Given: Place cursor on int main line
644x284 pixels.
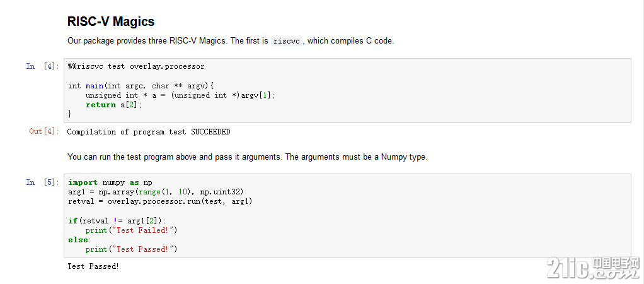Looking at the screenshot, I should pyautogui.click(x=141, y=86).
